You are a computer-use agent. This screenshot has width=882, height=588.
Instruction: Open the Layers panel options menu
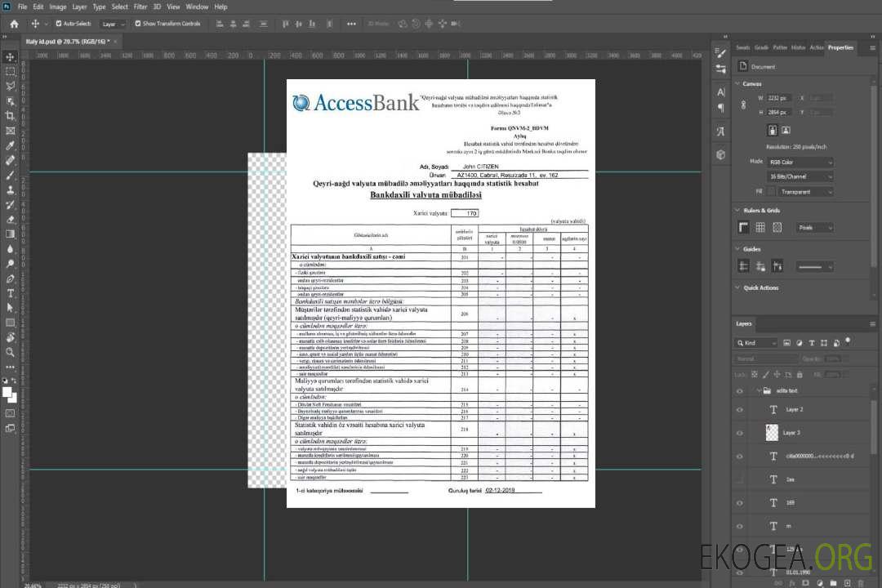pyautogui.click(x=872, y=323)
